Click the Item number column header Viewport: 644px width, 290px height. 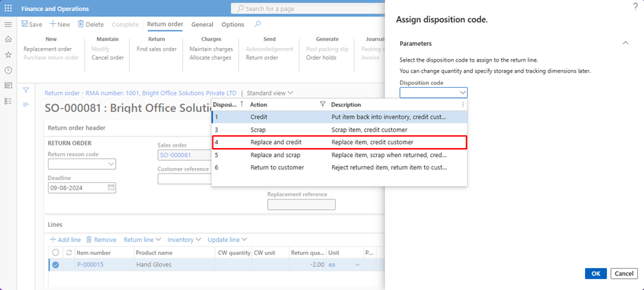[x=94, y=252]
